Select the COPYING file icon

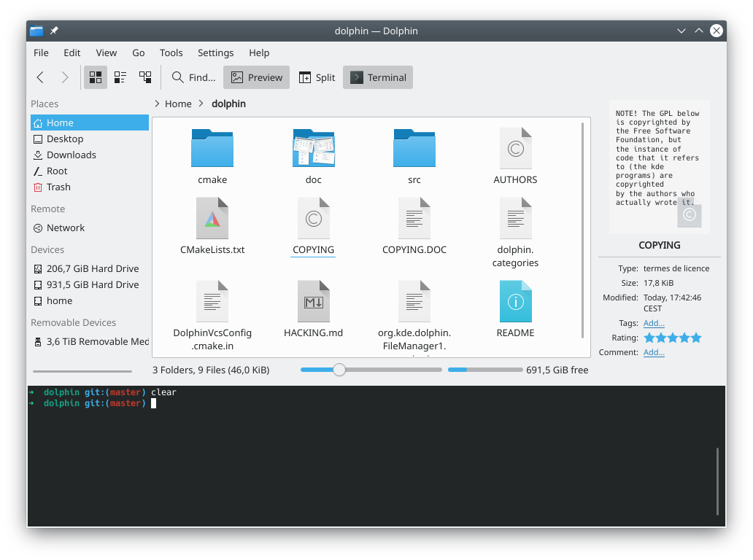point(314,218)
